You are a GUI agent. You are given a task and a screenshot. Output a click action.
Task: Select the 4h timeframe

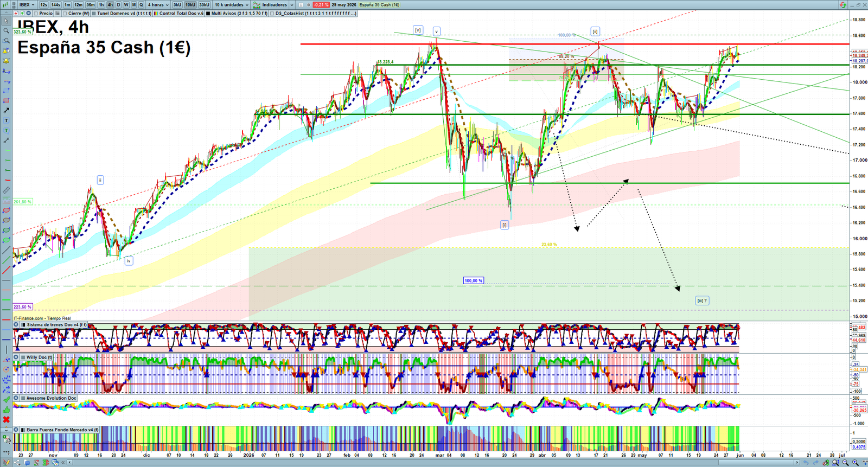click(x=110, y=4)
